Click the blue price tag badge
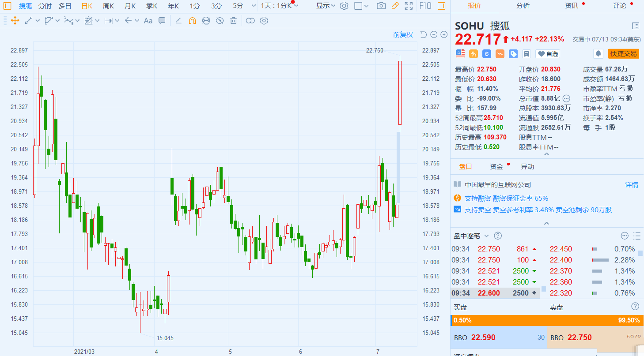Viewport: 644px width, 356px height. point(513,54)
